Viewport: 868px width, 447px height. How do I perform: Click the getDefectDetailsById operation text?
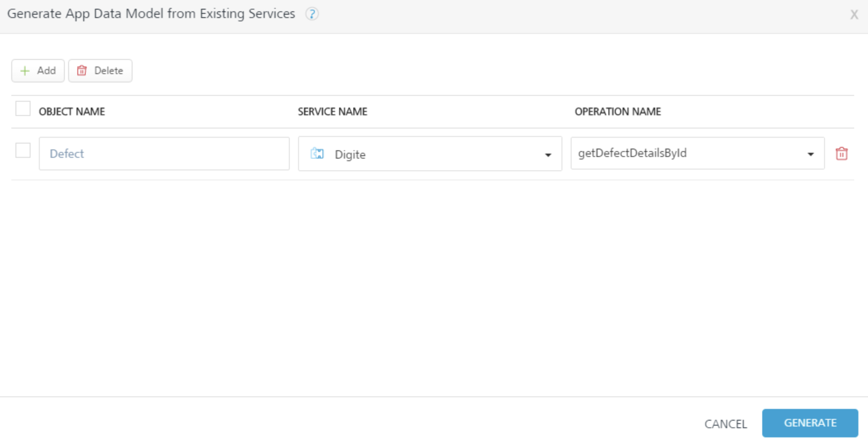point(632,153)
